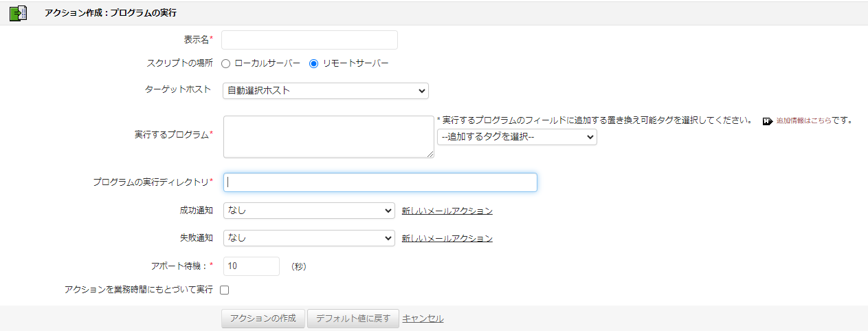Screen dimensions: 868x331
Task: Click the キャンセル link
Action: click(423, 319)
